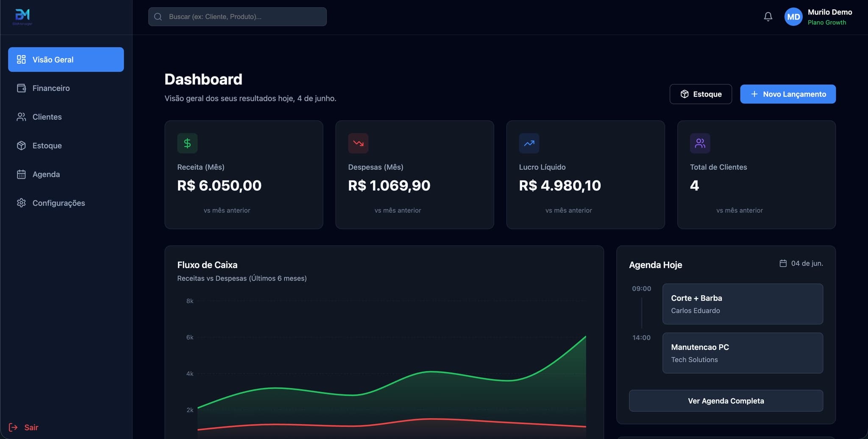Viewport: 868px width, 439px height.
Task: Click the 8k axis label on chart
Action: tap(189, 301)
